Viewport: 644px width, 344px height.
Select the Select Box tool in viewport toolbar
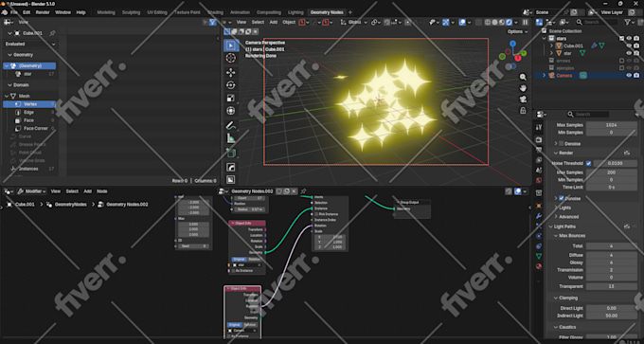pyautogui.click(x=231, y=45)
